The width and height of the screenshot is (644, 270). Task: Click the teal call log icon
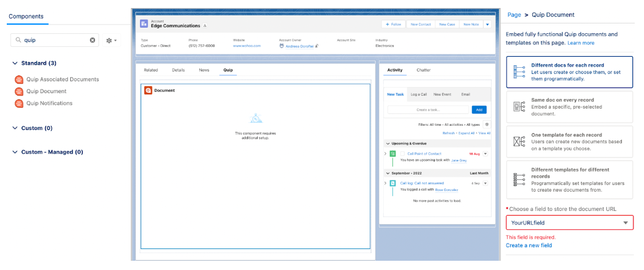(393, 183)
